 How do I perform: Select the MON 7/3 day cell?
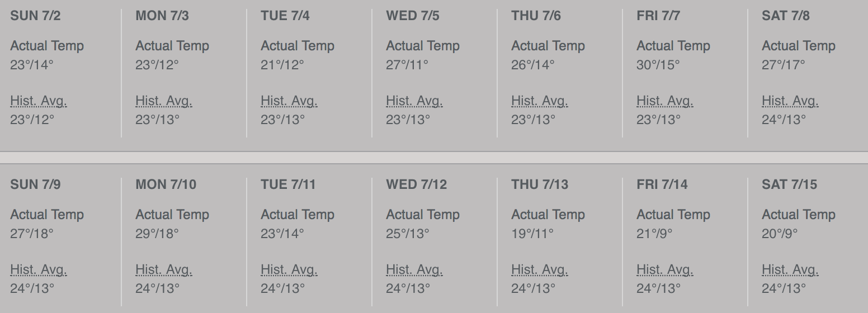pos(184,73)
